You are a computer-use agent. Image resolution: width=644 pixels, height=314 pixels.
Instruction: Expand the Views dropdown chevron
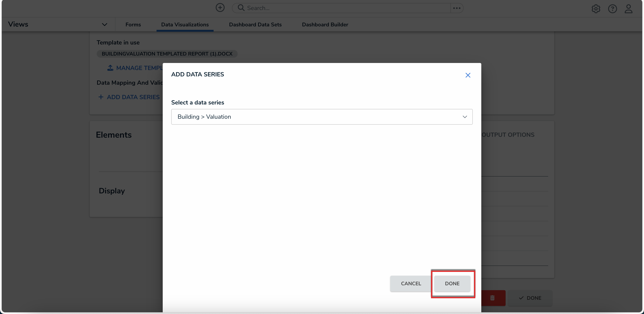tap(105, 24)
